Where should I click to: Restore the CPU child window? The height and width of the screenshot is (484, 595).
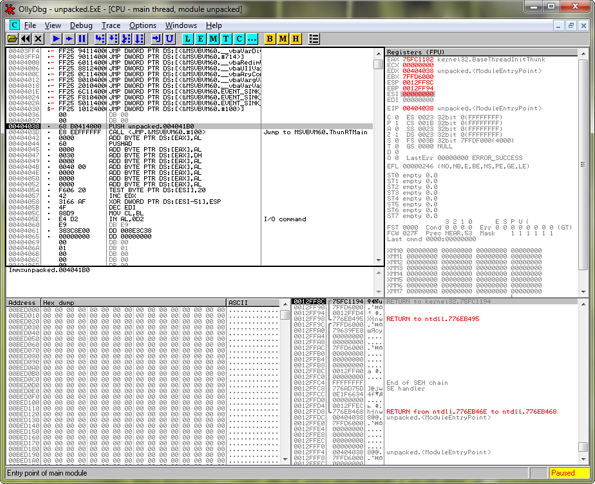570,25
